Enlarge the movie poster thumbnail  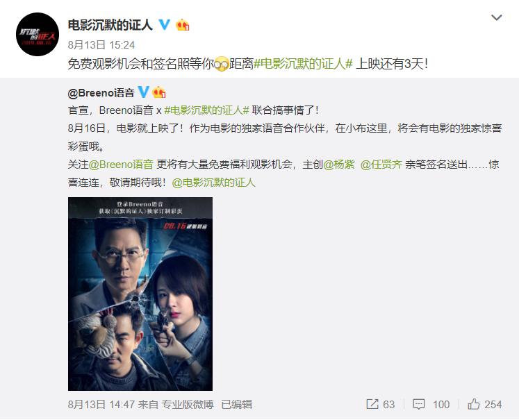point(140,294)
